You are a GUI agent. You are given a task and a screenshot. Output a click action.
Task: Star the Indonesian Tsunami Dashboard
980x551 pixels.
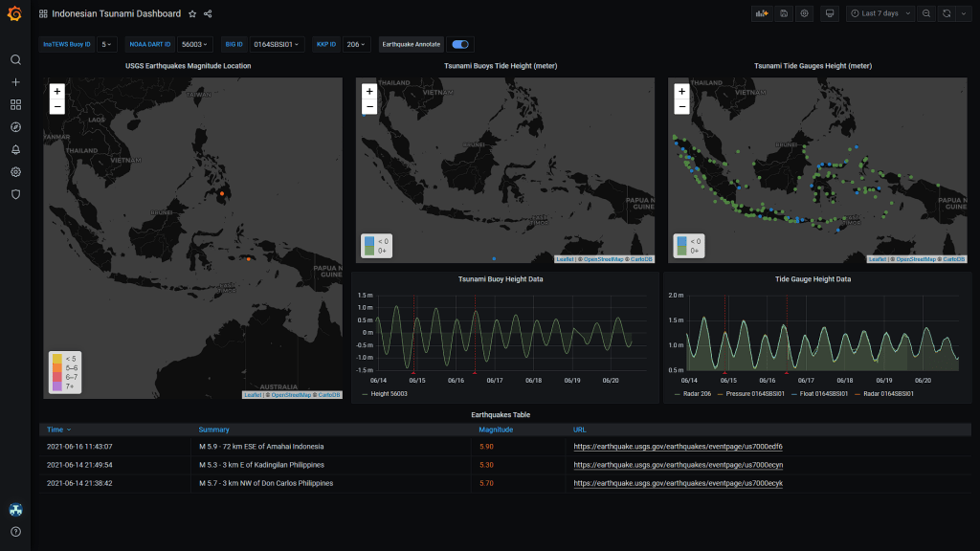(192, 14)
